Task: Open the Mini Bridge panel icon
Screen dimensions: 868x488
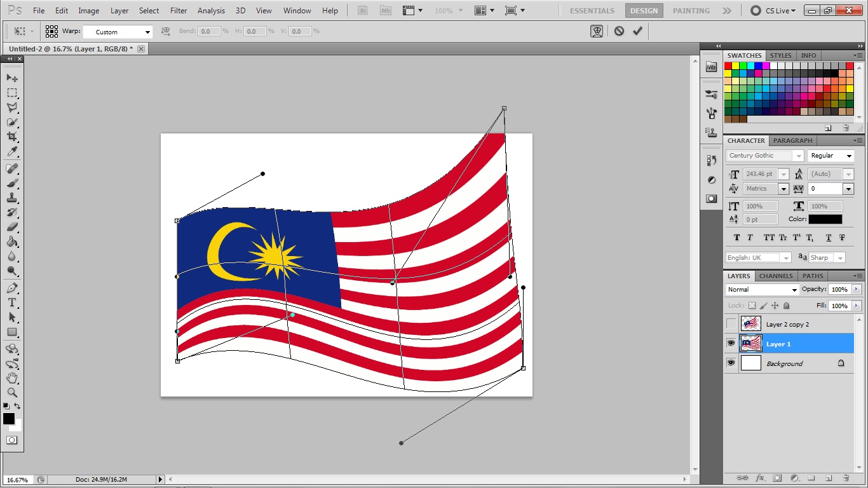Action: (x=711, y=67)
